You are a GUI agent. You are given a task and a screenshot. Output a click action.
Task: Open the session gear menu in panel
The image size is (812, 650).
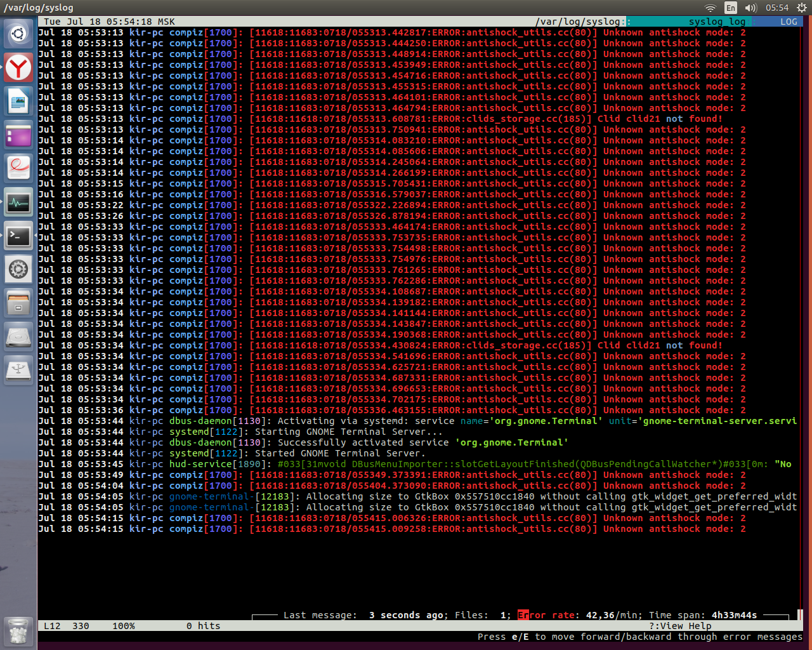pyautogui.click(x=801, y=8)
